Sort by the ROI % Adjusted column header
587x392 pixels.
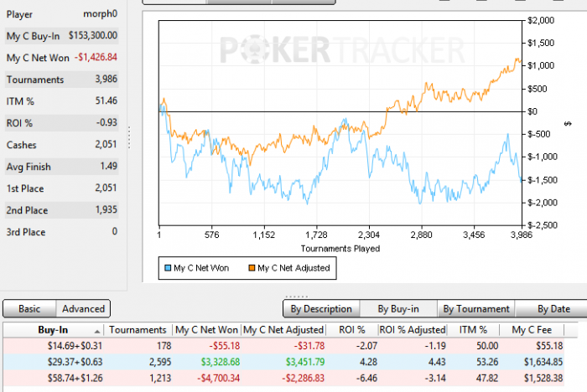tap(413, 330)
